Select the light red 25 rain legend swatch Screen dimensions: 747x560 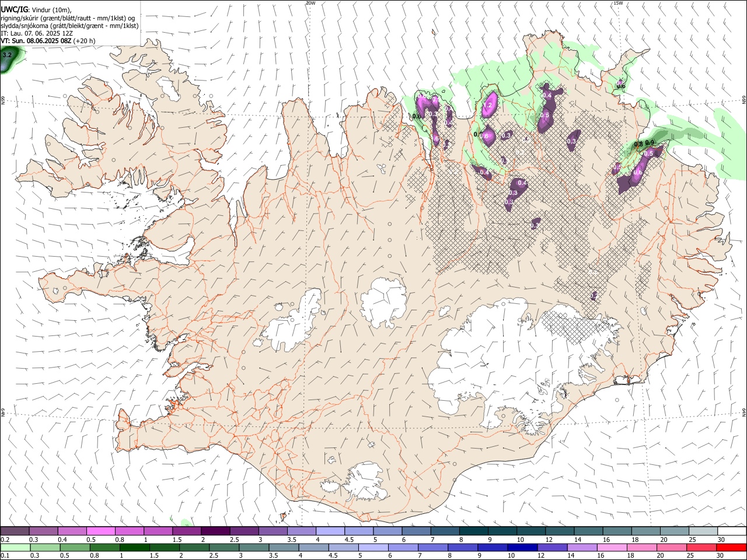pos(700,547)
